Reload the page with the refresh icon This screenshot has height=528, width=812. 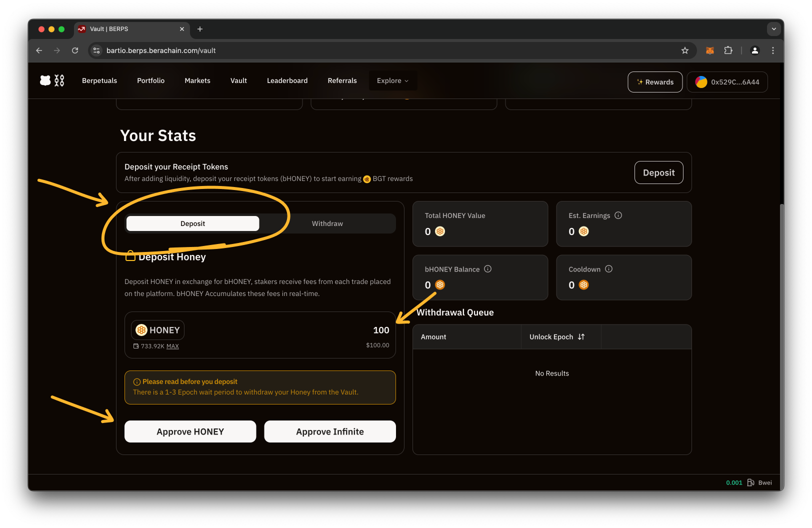tap(75, 50)
